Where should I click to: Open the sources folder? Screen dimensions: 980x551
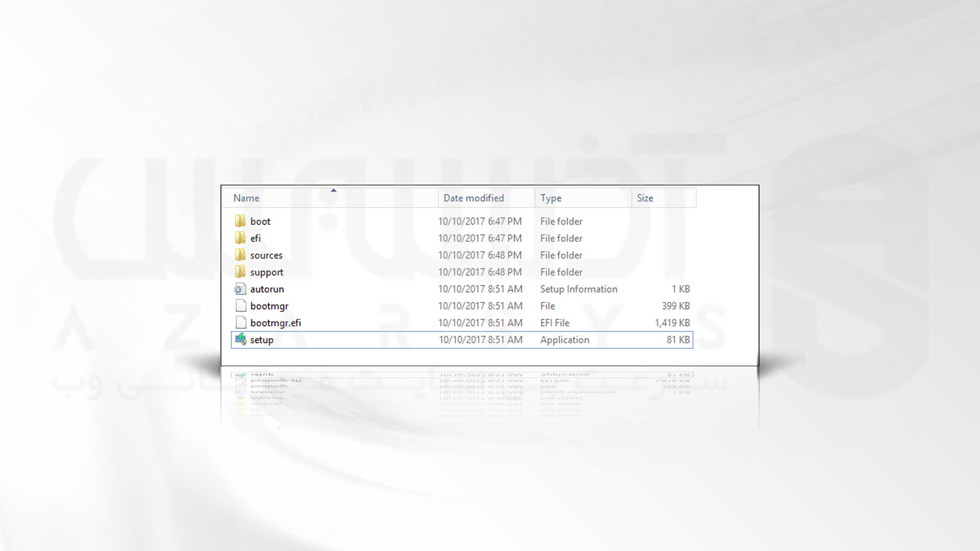click(x=266, y=255)
